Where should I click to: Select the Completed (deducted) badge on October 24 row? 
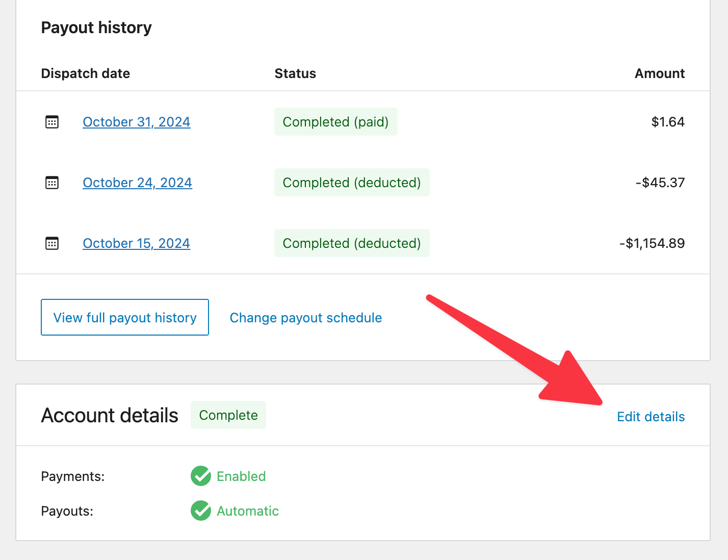click(352, 182)
